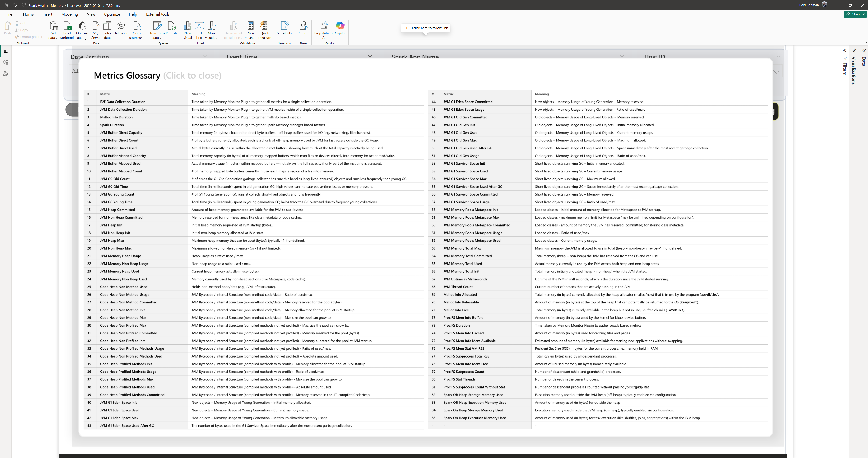Click Transform data in Queries group
The image size is (868, 458).
pyautogui.click(x=157, y=30)
